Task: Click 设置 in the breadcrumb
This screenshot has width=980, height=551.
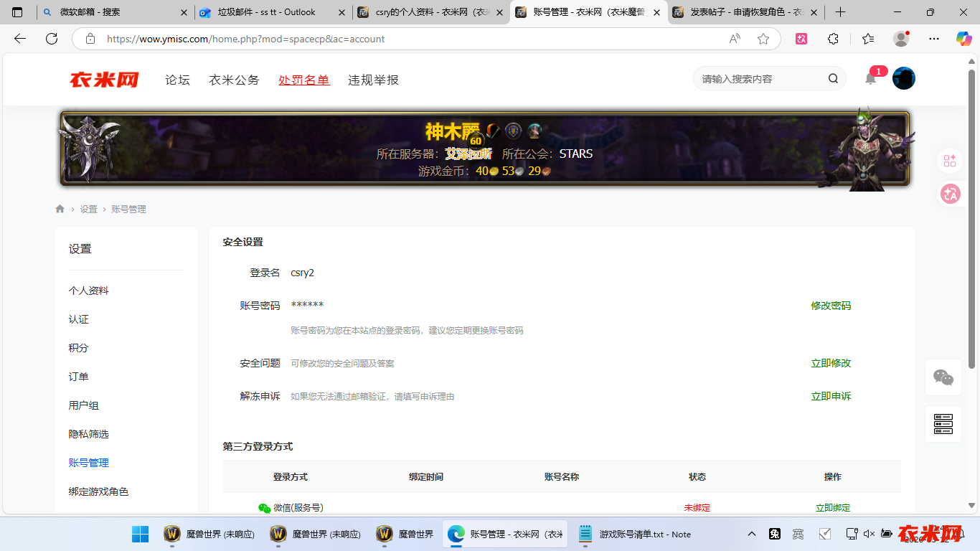Action: [x=88, y=209]
